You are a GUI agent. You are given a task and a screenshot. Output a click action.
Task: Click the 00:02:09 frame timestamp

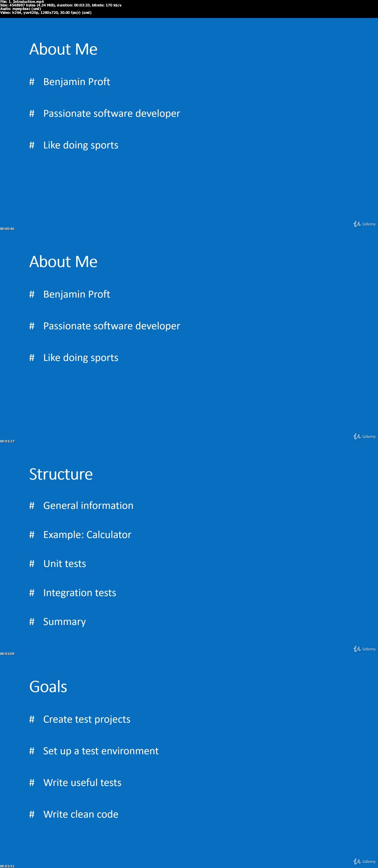pos(7,654)
